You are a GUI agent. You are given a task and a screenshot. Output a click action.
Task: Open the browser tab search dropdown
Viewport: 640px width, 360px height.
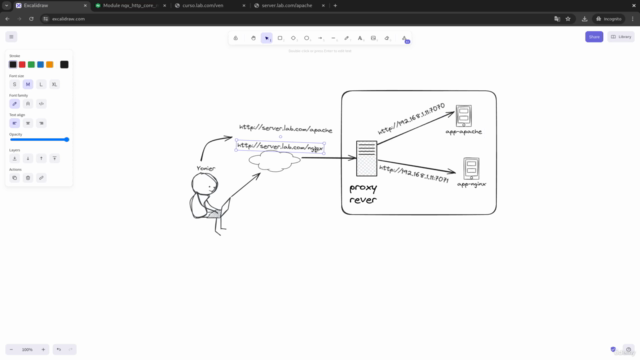coord(7,6)
